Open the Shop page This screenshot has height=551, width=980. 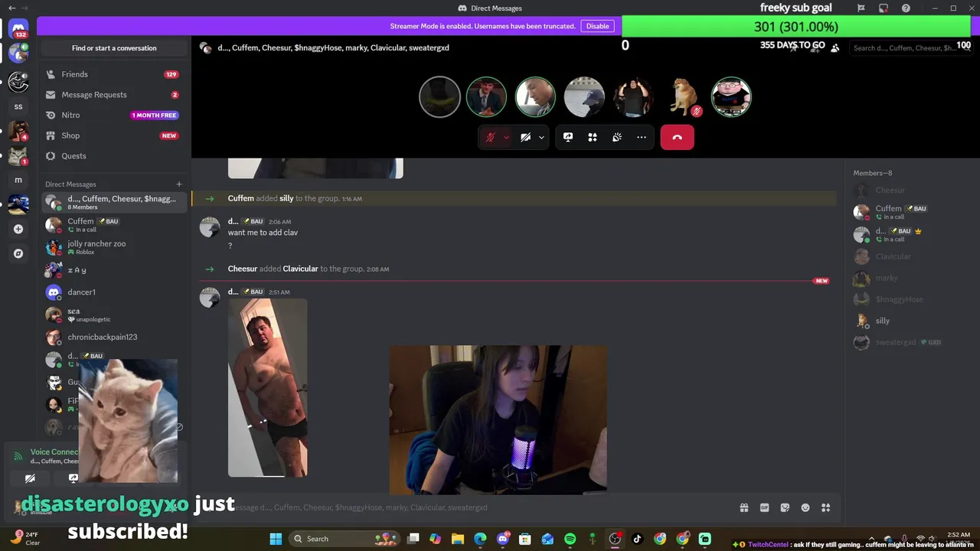113,135
